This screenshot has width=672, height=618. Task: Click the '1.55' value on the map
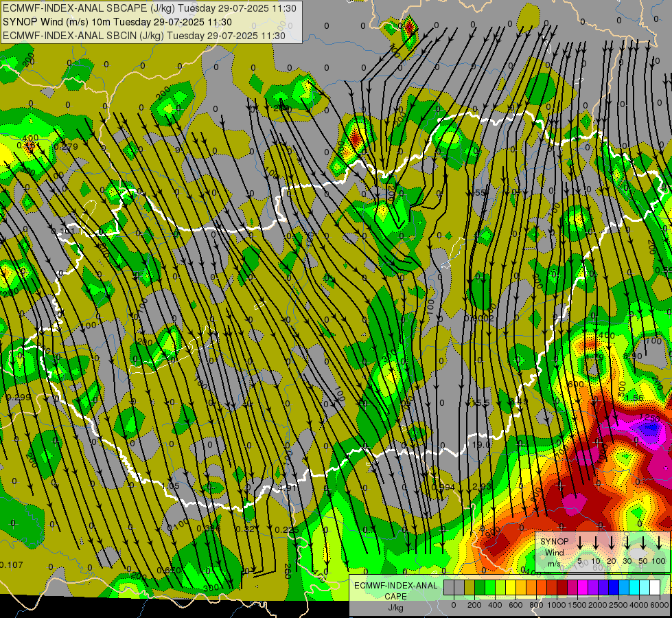pos(634,398)
